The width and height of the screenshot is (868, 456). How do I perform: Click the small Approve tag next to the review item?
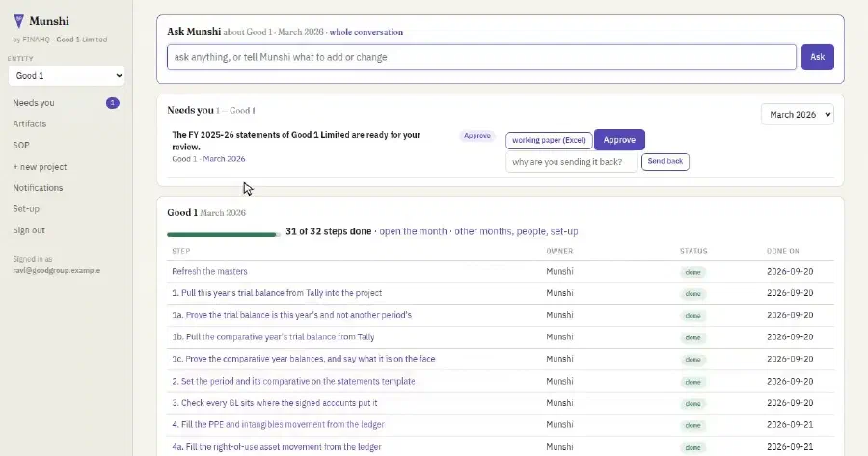476,136
